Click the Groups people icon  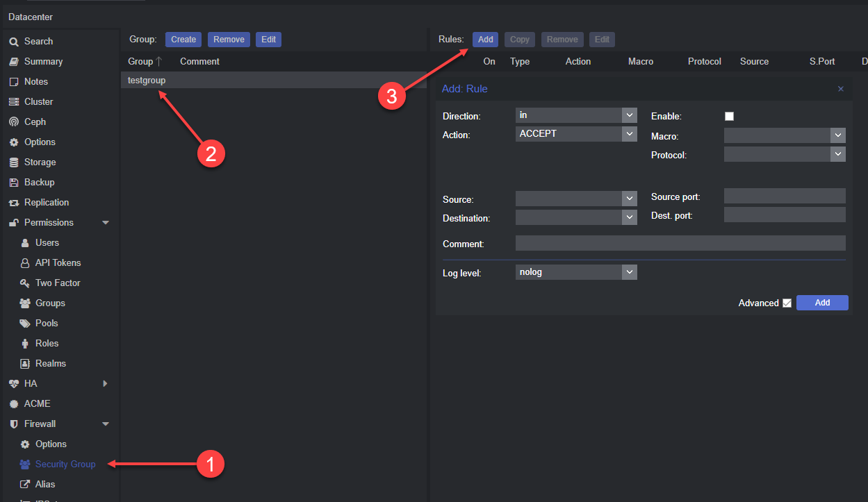pyautogui.click(x=25, y=303)
